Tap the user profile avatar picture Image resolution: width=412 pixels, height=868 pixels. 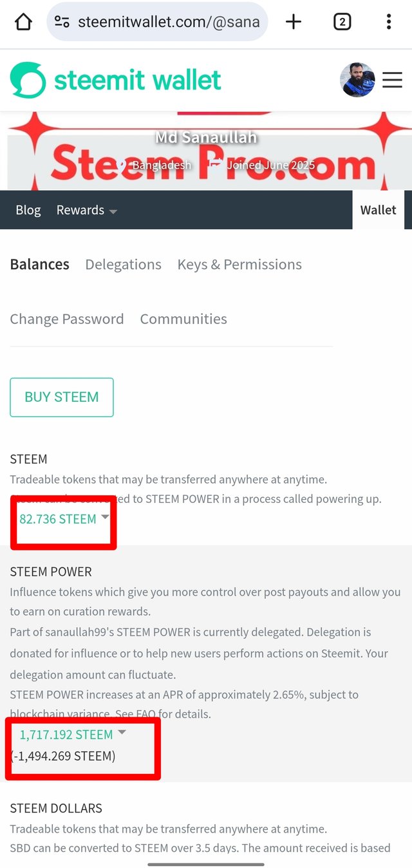coord(357,80)
